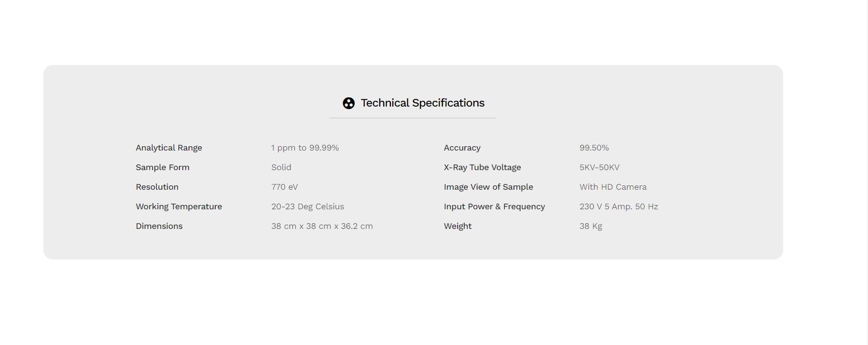This screenshot has height=345, width=868.
Task: Select the Accuracy label
Action: 462,148
